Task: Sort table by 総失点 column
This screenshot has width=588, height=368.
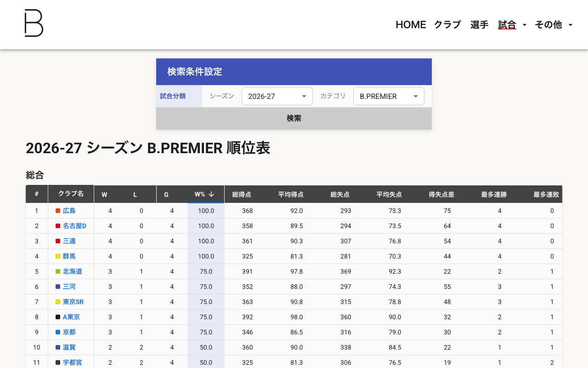Action: (x=340, y=195)
